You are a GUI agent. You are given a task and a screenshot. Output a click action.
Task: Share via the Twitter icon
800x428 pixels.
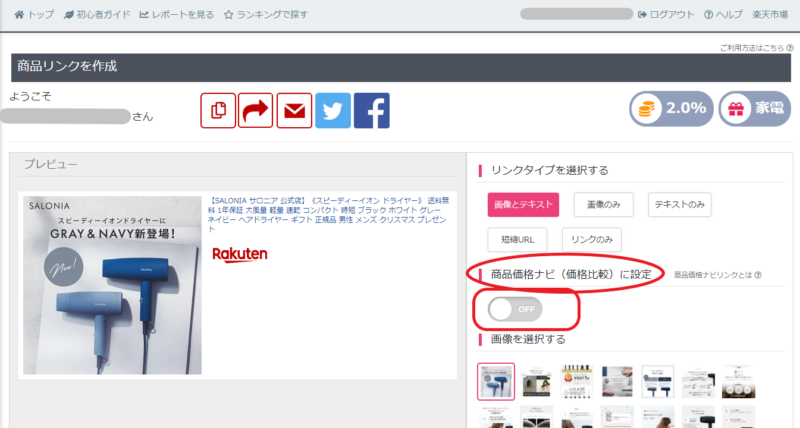333,110
